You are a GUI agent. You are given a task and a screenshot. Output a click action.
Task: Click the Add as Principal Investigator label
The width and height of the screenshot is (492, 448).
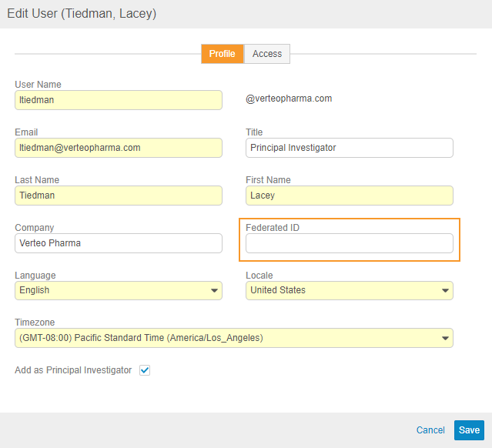74,370
